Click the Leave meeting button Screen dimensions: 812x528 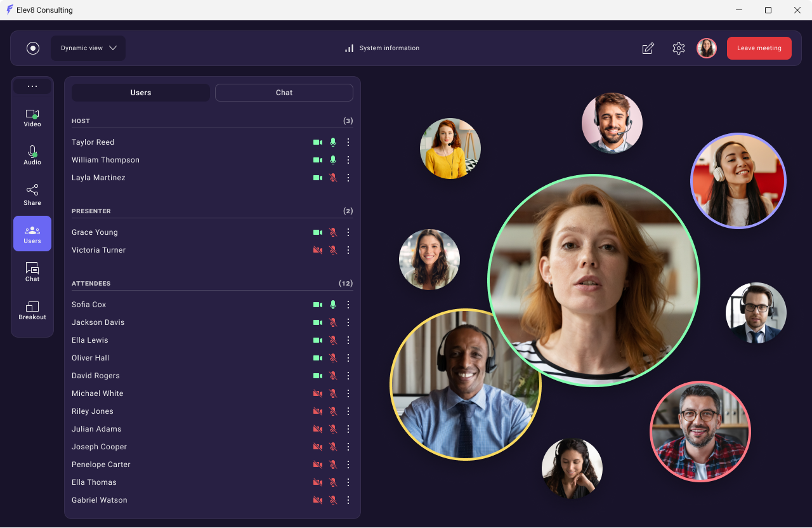point(759,48)
